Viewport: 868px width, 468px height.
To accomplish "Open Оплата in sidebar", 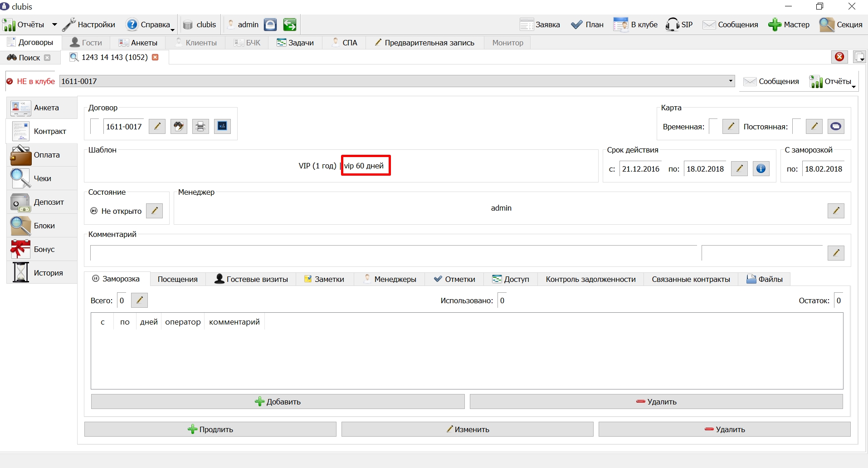I will click(42, 155).
